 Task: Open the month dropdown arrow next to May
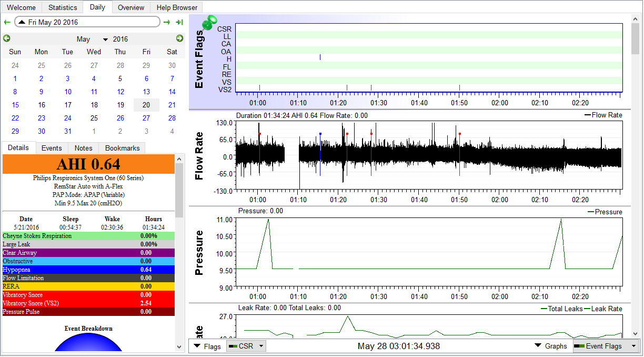[x=105, y=39]
